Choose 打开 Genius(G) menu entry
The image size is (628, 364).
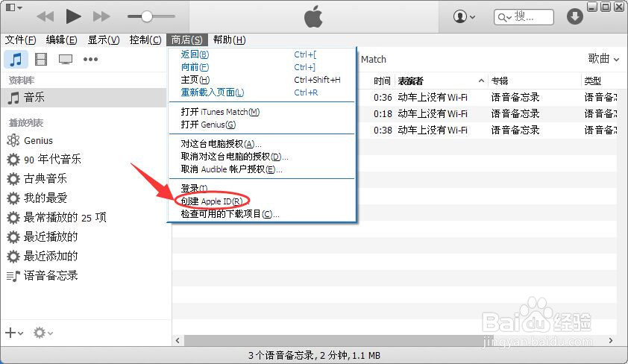click(x=262, y=125)
